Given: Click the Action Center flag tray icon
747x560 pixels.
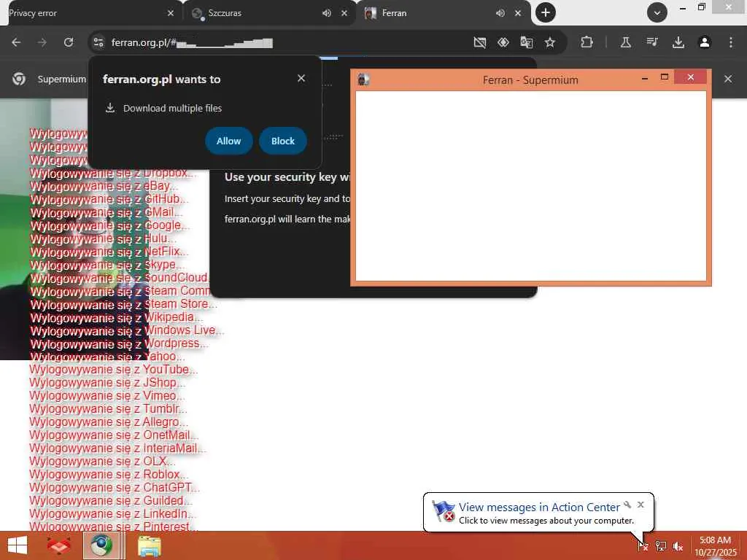Looking at the screenshot, I should click(x=643, y=545).
